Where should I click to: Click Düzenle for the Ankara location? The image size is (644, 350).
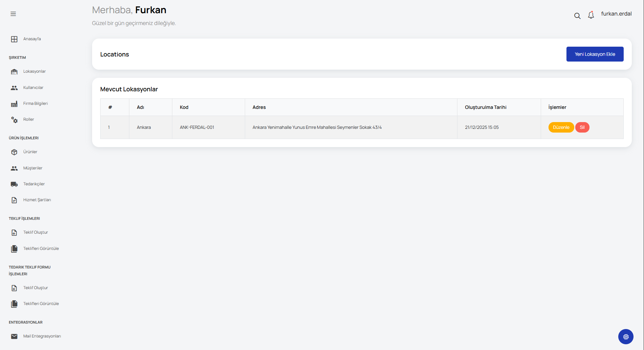coord(561,127)
